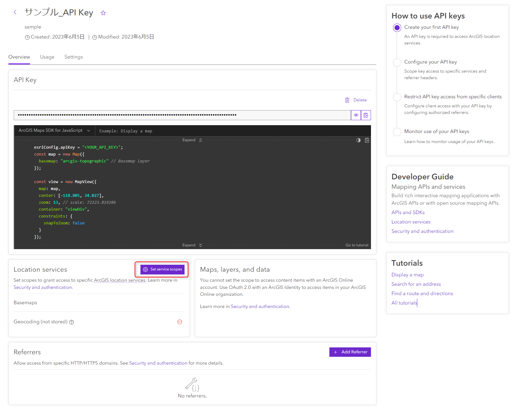Favorite this API key with star icon
Screen dimensions: 518x420
[103, 13]
